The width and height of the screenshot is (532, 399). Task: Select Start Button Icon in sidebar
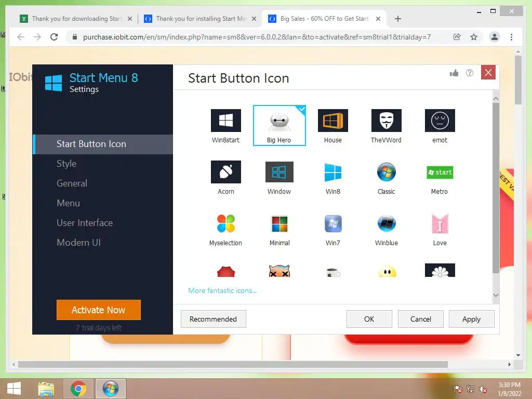tap(103, 144)
